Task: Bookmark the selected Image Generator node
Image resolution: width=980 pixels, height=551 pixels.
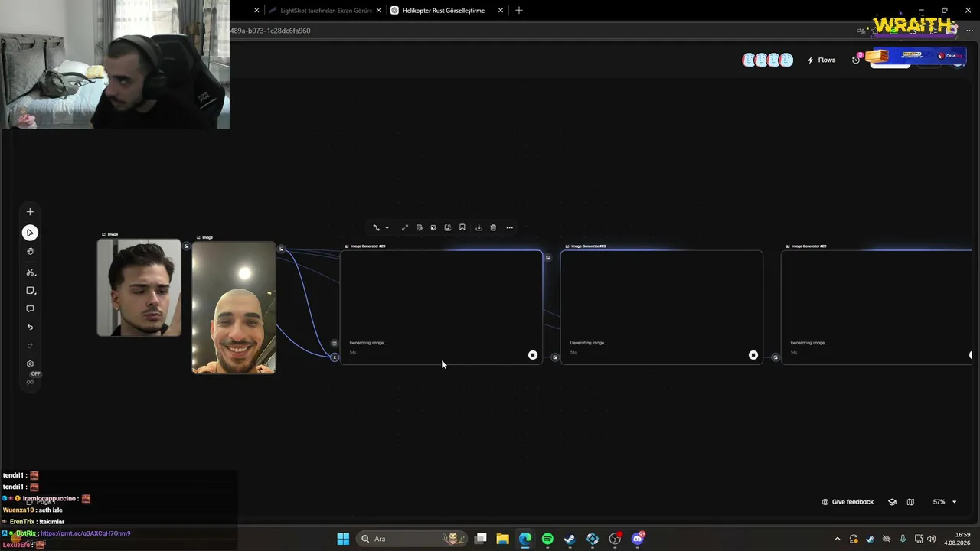Action: coord(462,227)
